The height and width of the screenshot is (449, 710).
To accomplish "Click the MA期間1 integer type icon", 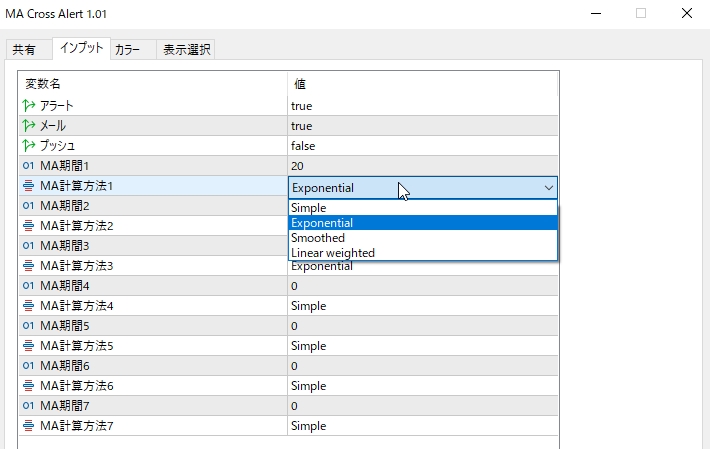I will [x=28, y=165].
